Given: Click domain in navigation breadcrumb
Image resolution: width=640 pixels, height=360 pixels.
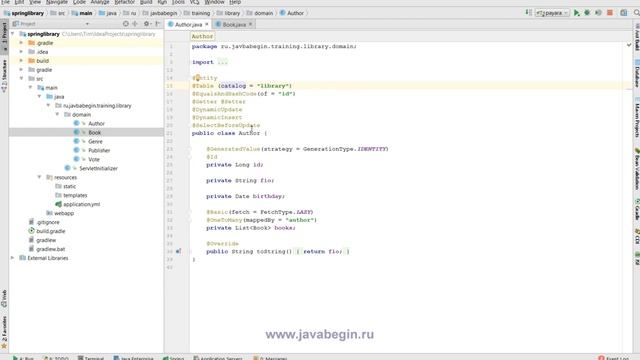Looking at the screenshot, I should pyautogui.click(x=260, y=13).
